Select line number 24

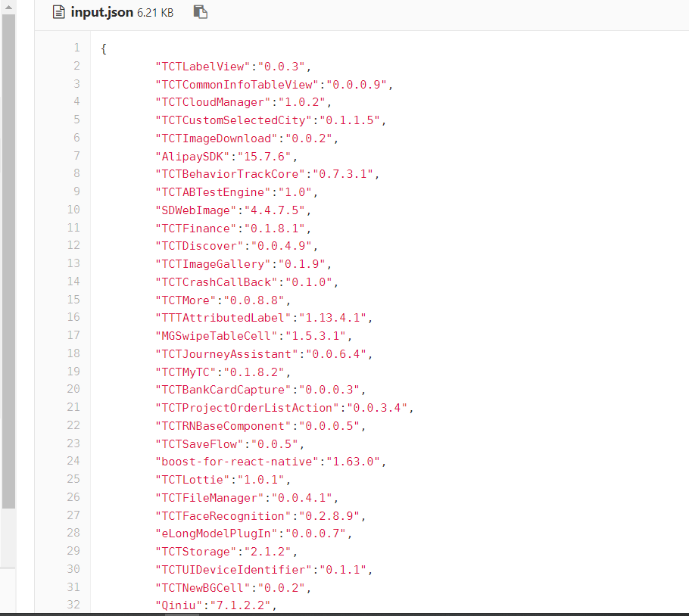point(73,461)
